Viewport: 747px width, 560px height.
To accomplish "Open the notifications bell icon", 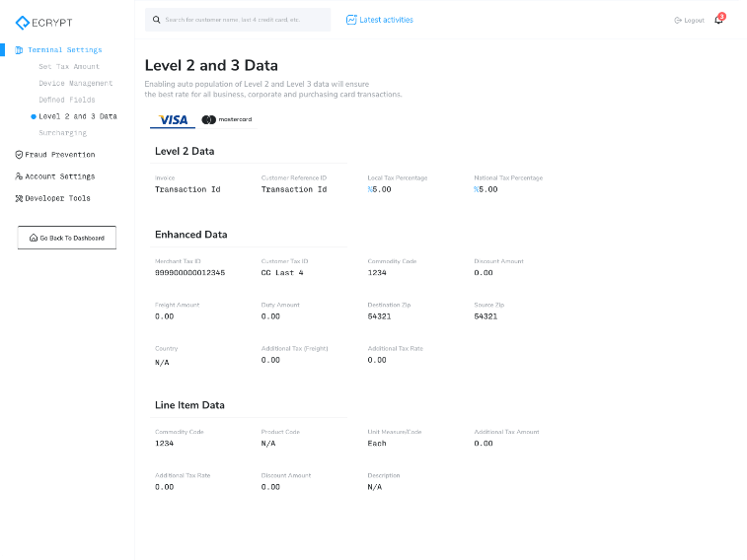I will (718, 20).
